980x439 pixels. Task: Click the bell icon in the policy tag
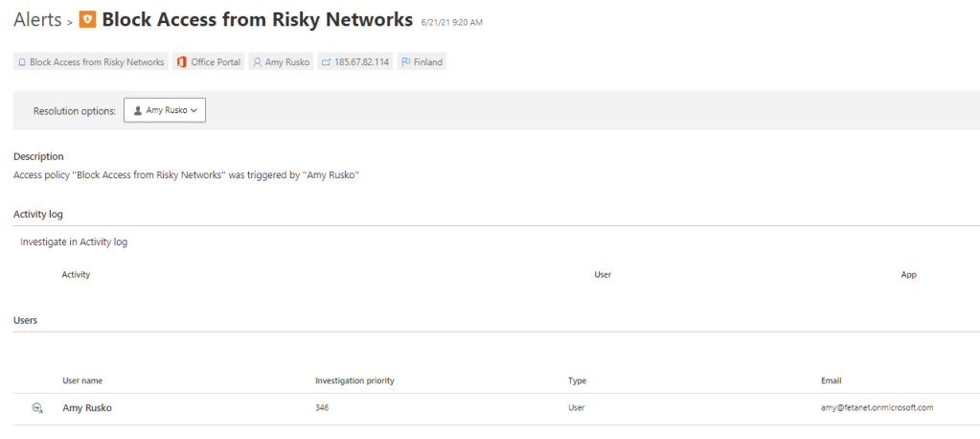pos(22,62)
